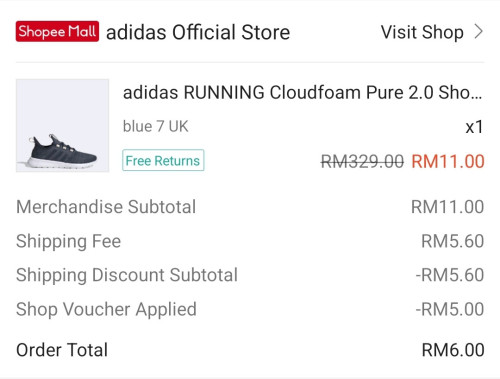Select the Shipping Fee row label
The height and width of the screenshot is (379, 500).
tap(68, 241)
